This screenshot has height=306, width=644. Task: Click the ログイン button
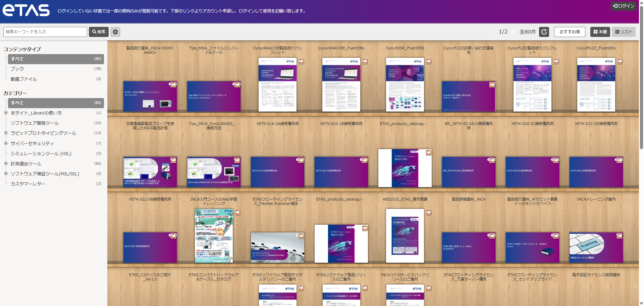[x=623, y=6]
